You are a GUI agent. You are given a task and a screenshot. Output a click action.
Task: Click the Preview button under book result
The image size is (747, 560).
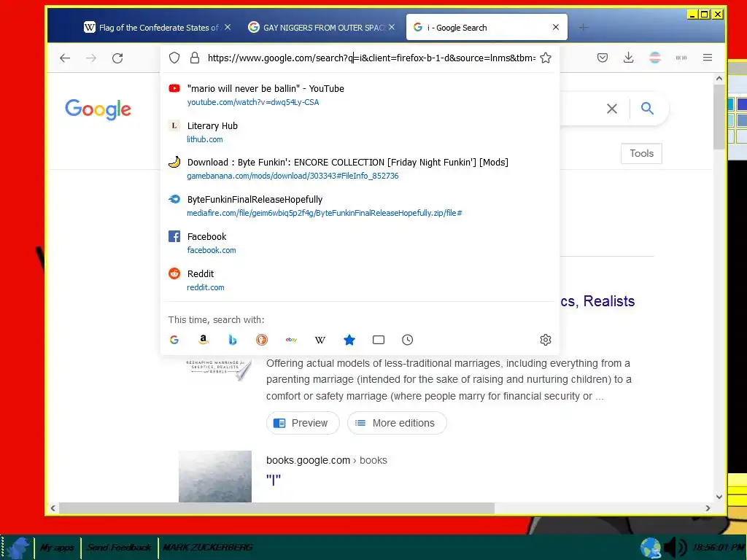coord(303,423)
